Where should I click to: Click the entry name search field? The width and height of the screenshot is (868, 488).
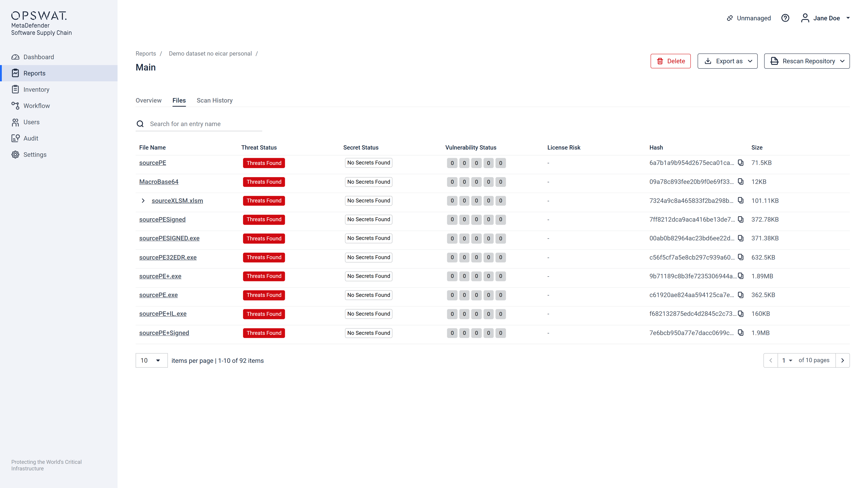pyautogui.click(x=205, y=124)
